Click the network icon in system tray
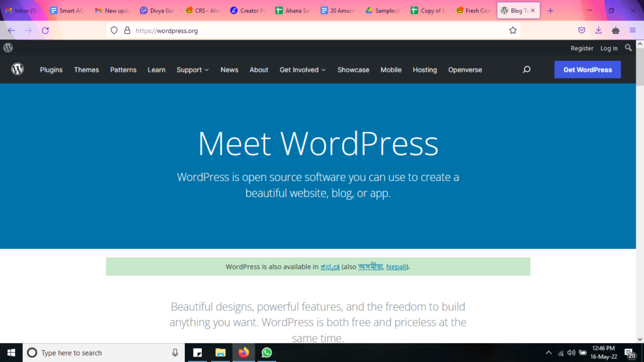644x362 pixels. (x=560, y=353)
